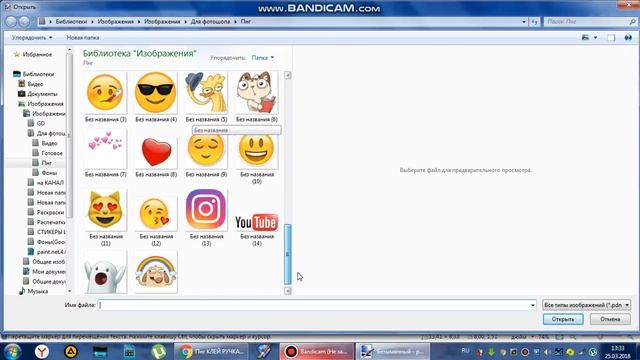Select the Instagram logo thumbnail
This screenshot has width=640, height=360.
pyautogui.click(x=206, y=210)
